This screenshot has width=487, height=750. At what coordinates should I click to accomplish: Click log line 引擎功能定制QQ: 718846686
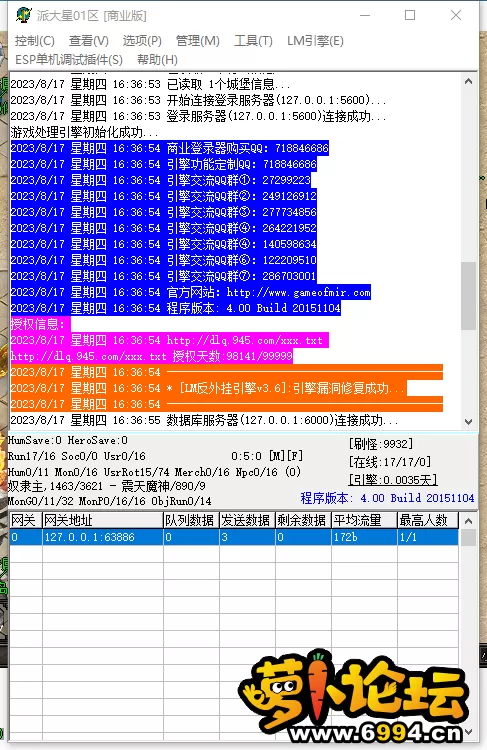coord(163,164)
